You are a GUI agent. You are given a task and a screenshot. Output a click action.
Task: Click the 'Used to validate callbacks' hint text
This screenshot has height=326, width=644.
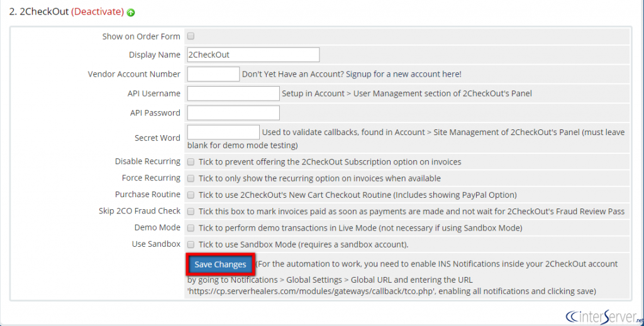tap(406, 138)
